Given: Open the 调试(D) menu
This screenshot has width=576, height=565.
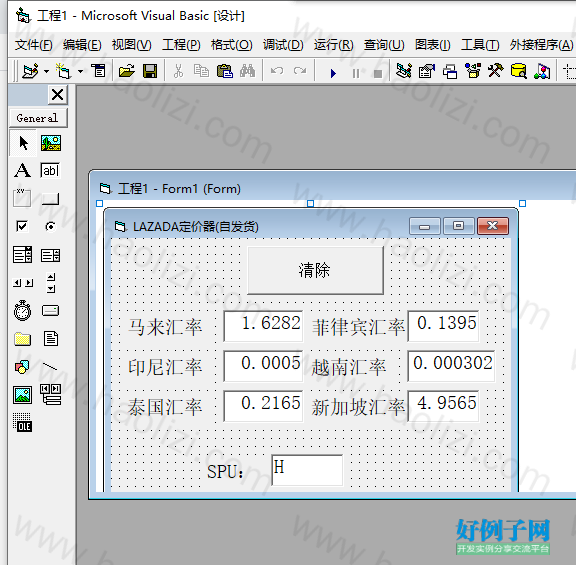Looking at the screenshot, I should (283, 45).
